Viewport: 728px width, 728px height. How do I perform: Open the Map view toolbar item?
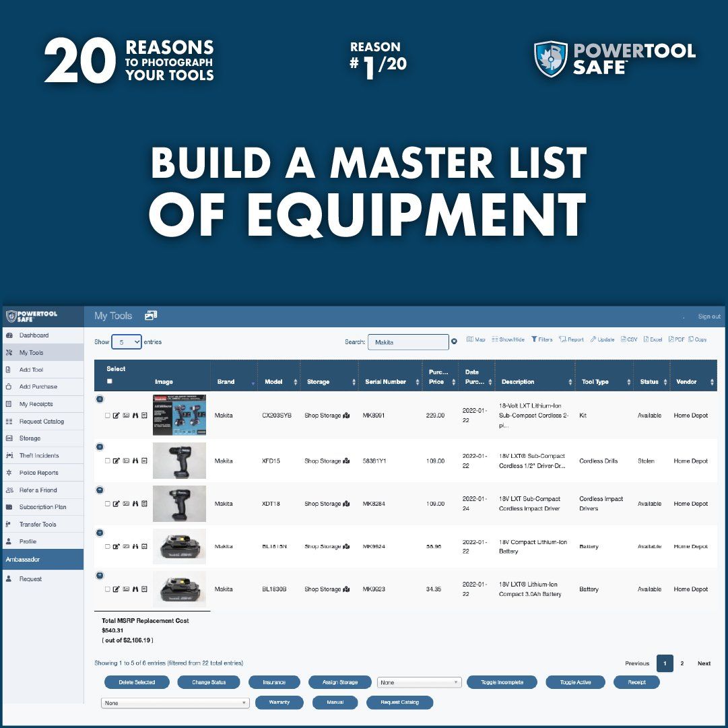pos(476,339)
